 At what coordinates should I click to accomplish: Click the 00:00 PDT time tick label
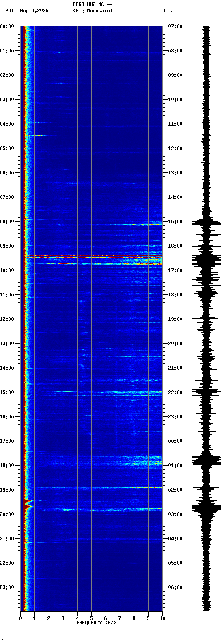click(7, 26)
